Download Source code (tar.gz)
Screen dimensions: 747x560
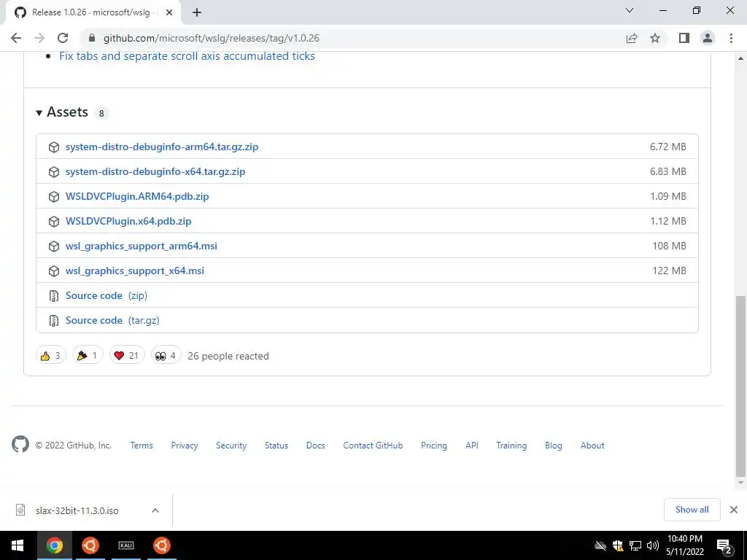pyautogui.click(x=112, y=320)
